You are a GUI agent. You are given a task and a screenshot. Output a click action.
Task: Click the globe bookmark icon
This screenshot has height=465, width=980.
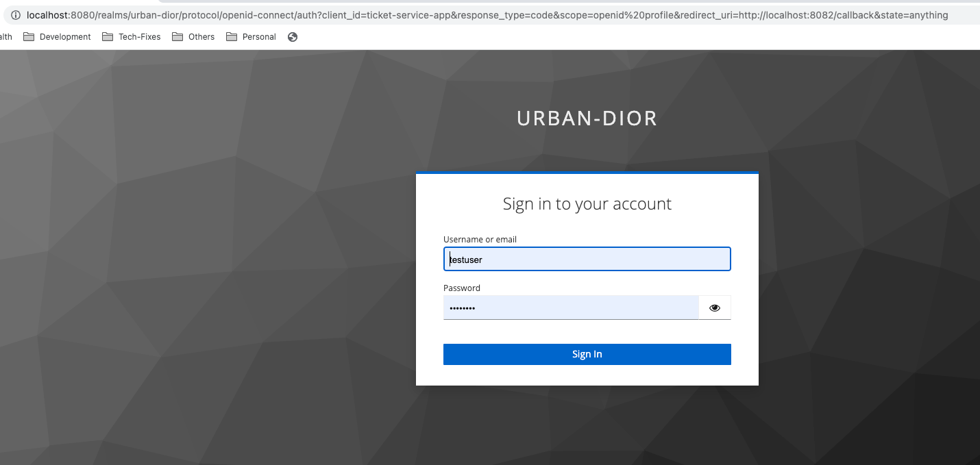(293, 37)
